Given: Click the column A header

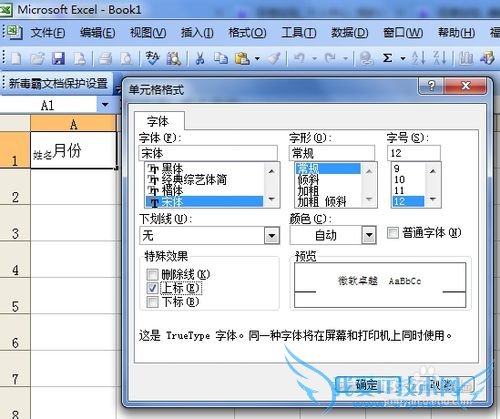Looking at the screenshot, I should coord(73,124).
